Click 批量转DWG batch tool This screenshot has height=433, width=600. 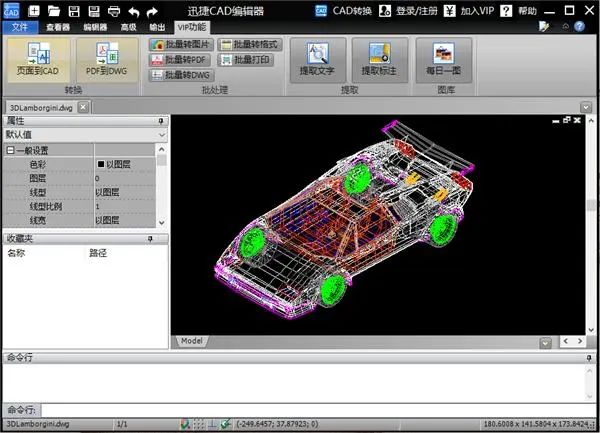(x=181, y=75)
